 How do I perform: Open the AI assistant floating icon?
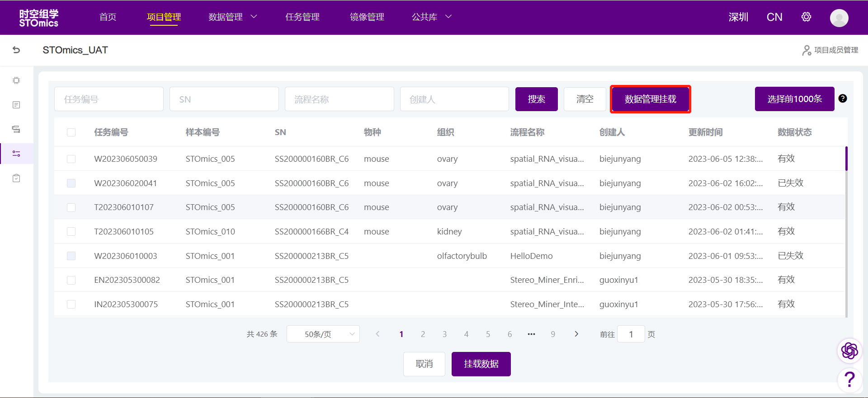(849, 351)
